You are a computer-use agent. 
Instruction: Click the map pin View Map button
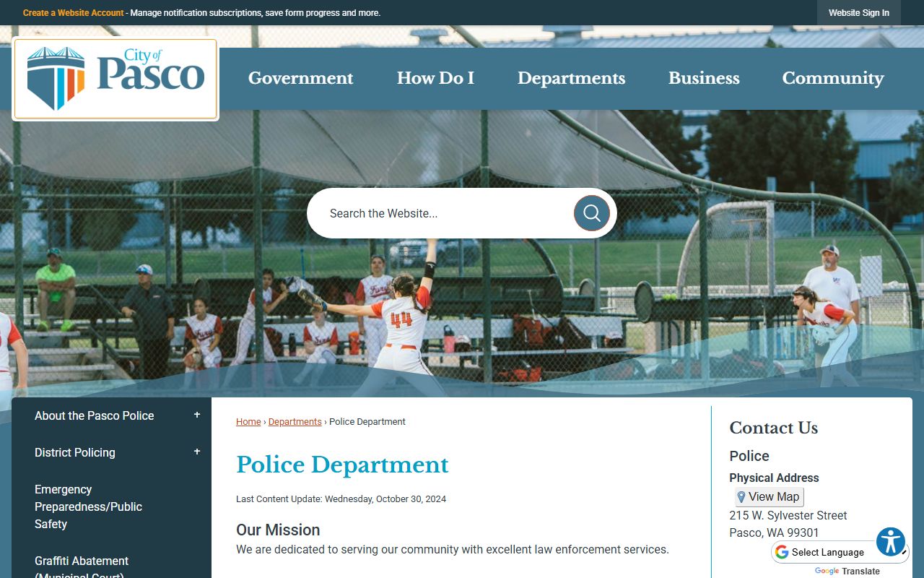[x=769, y=497]
